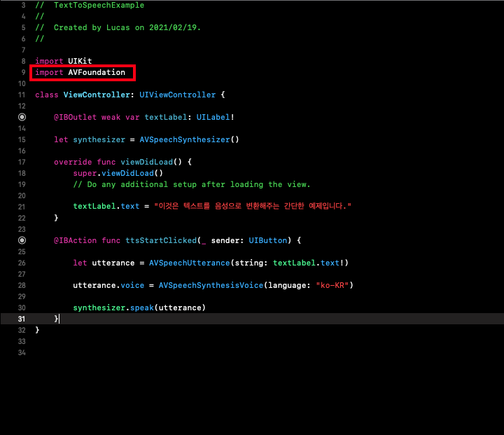The height and width of the screenshot is (435, 504).
Task: Click the IBAction connection circle beside ttsStartClicked
Action: click(x=22, y=240)
